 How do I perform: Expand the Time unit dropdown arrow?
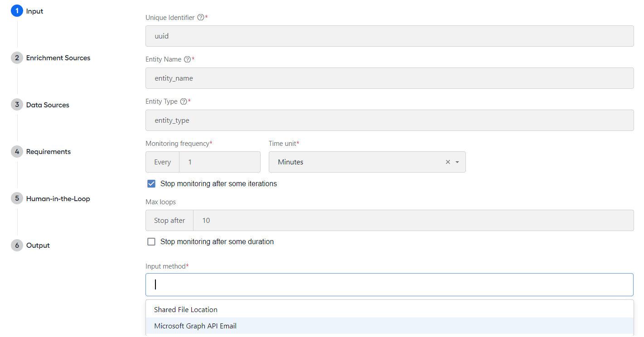[457, 162]
